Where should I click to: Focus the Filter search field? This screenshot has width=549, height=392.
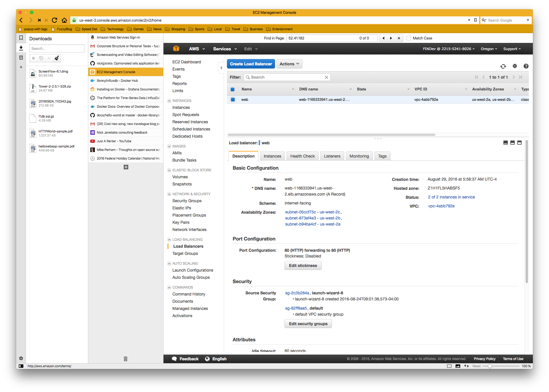(287, 77)
